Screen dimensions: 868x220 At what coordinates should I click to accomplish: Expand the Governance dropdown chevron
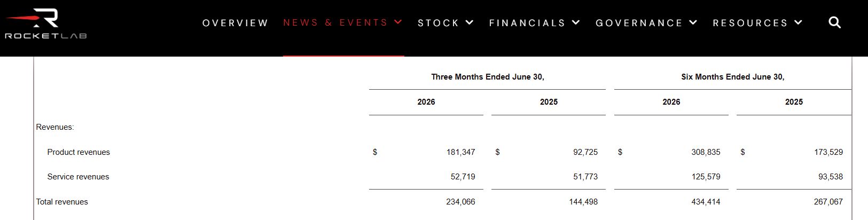coord(693,22)
